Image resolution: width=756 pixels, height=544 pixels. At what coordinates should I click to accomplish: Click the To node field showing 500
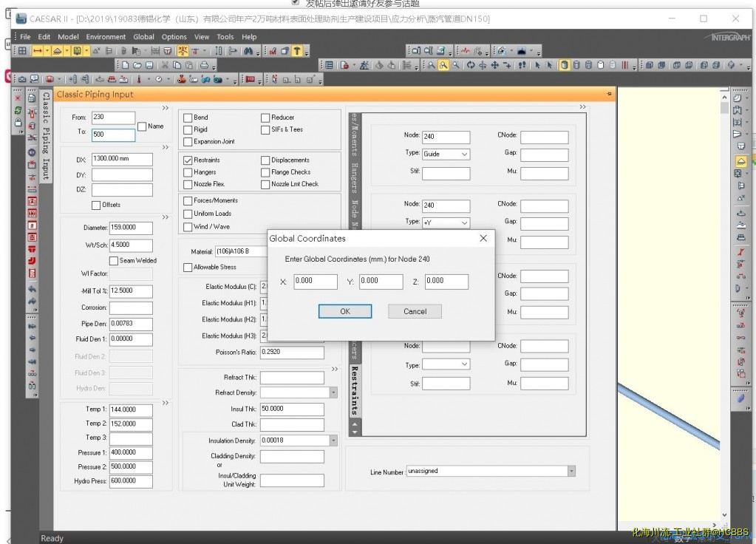113,135
